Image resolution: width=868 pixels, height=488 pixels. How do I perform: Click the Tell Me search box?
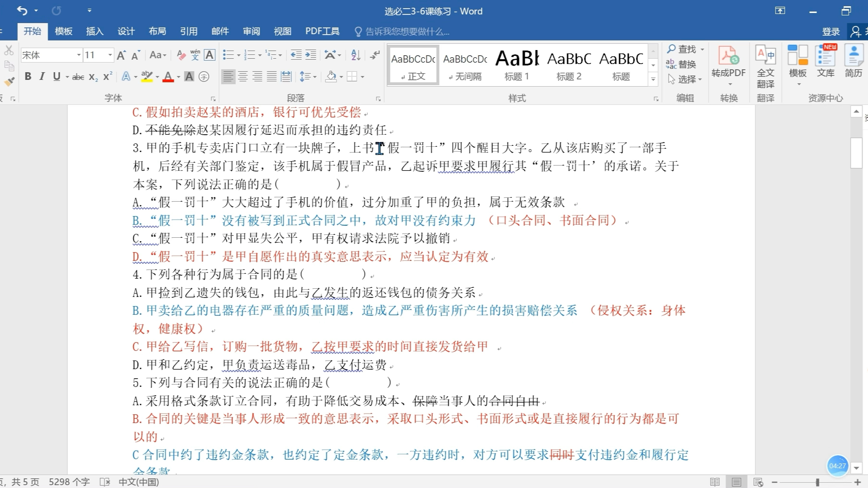[402, 32]
